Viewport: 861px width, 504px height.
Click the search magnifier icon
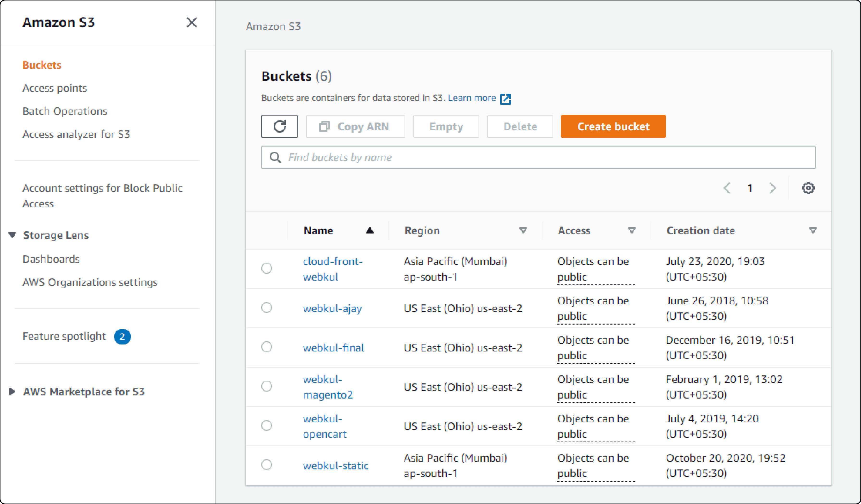275,157
